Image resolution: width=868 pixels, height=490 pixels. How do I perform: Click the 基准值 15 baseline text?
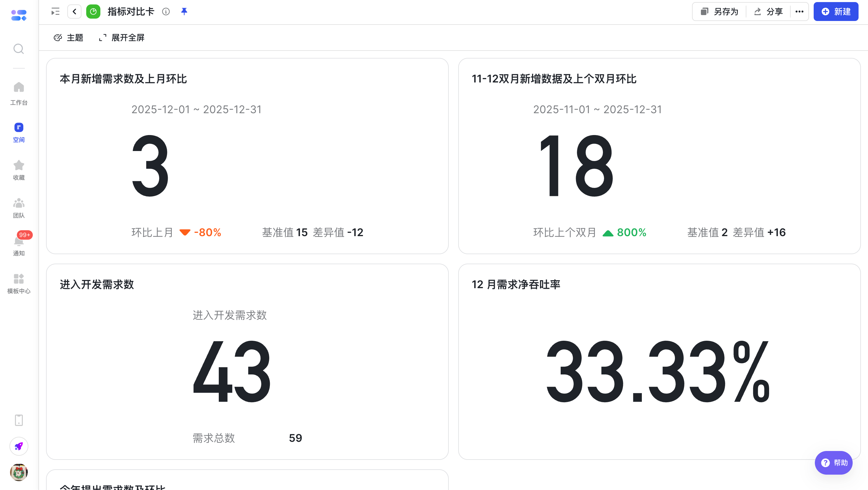(285, 232)
